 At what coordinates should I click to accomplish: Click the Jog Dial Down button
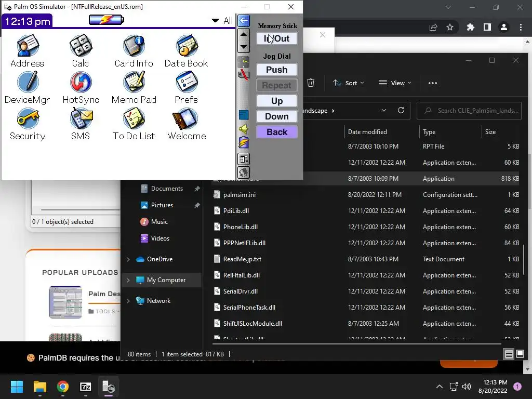coord(277,116)
